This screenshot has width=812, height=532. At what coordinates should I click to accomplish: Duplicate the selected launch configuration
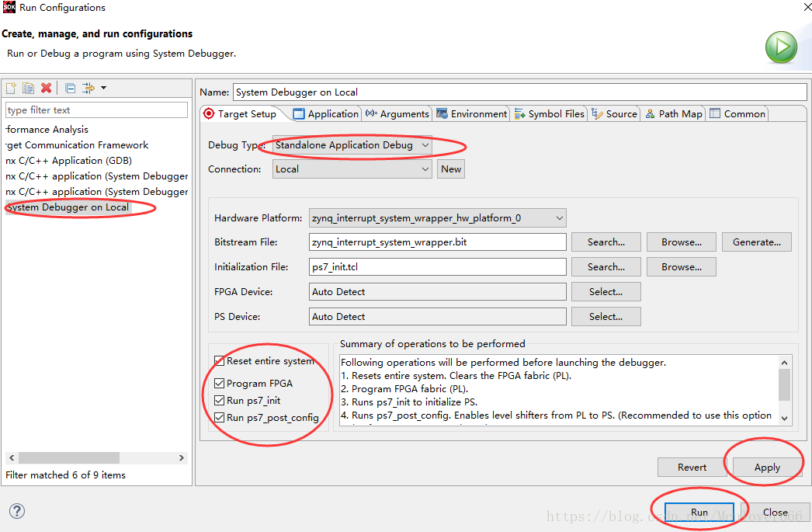pyautogui.click(x=29, y=88)
